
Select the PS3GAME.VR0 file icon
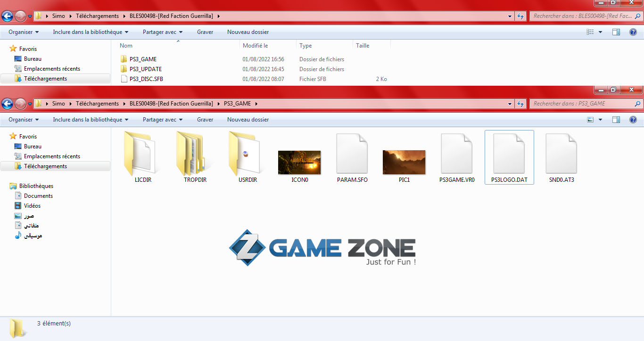tap(456, 154)
